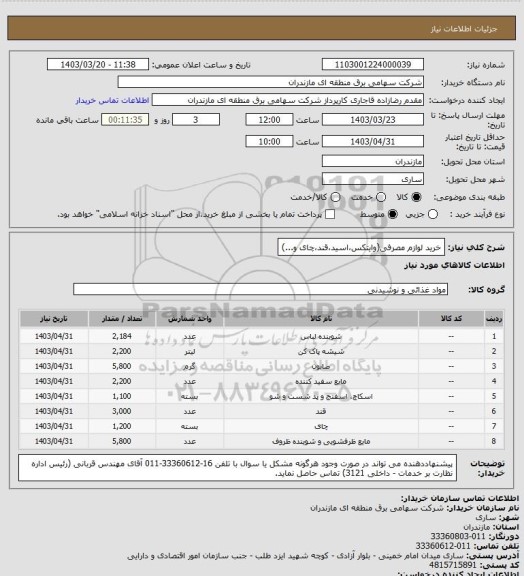This screenshot has width=524, height=576.
Task: Select the اسکاچ، اسفنج و پد item name
Action: pyautogui.click(x=321, y=397)
